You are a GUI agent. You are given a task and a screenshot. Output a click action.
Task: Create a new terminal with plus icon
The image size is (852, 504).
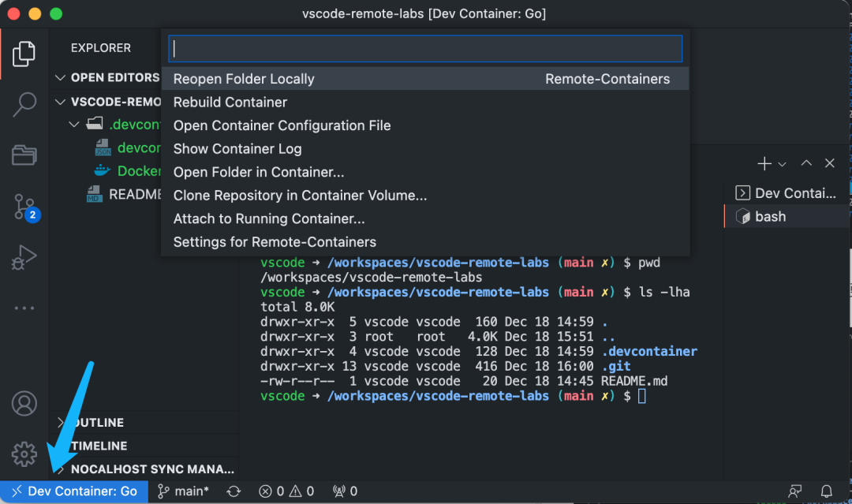point(764,163)
